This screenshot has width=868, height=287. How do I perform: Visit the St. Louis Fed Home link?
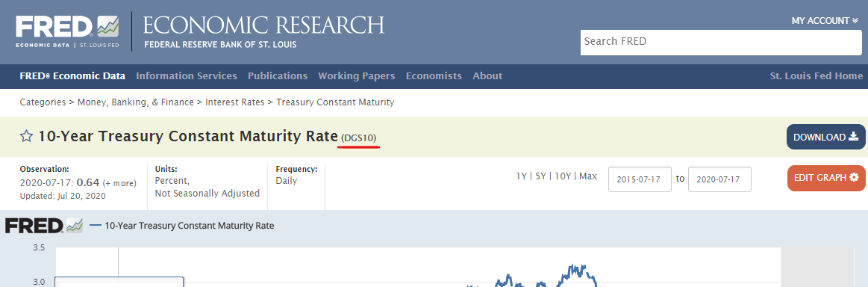point(816,76)
